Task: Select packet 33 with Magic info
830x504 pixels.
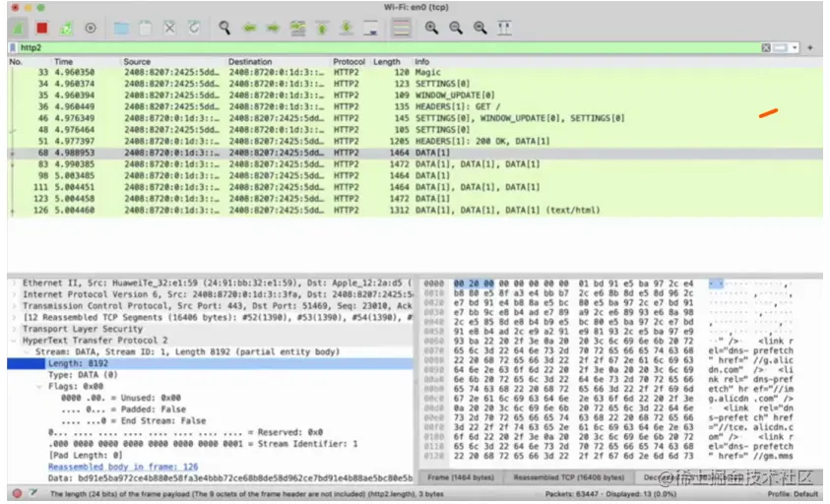Action: coord(415,73)
